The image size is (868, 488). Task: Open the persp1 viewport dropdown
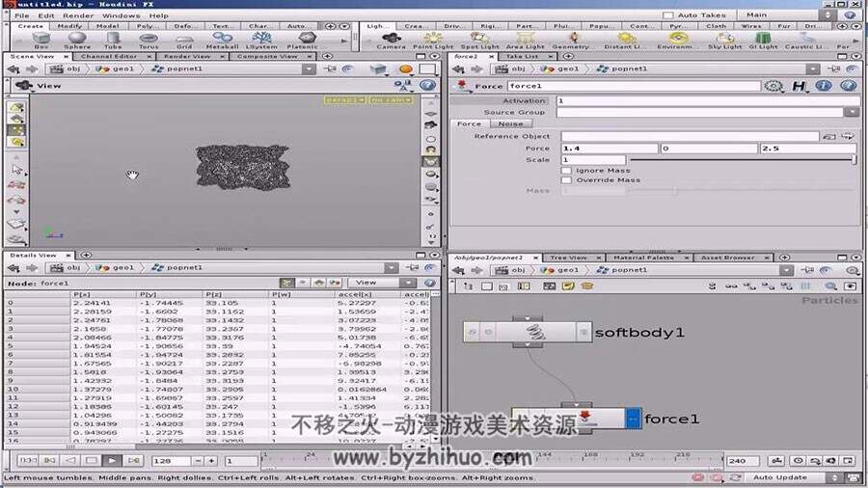345,99
